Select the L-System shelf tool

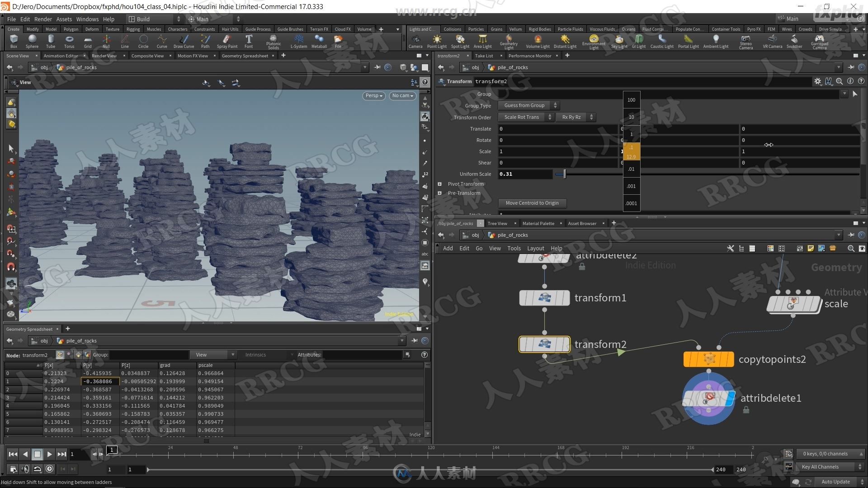(x=298, y=41)
